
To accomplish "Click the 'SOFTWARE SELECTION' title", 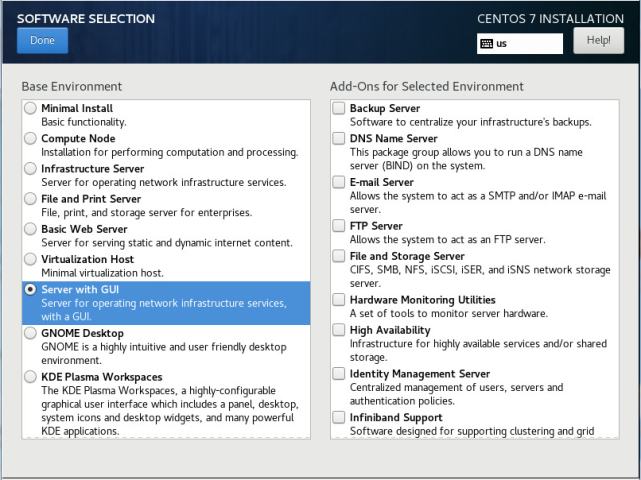I will click(x=86, y=19).
